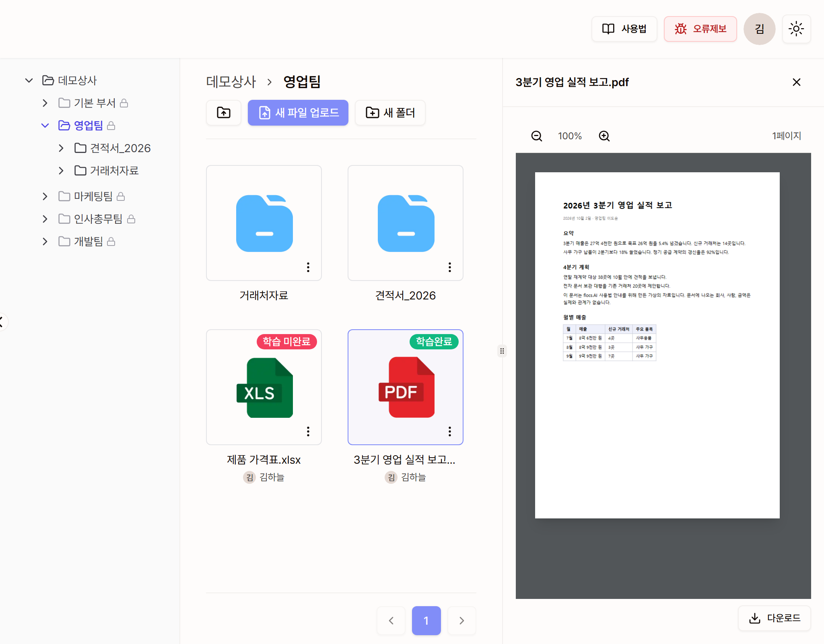
Task: Expand the 기본 부서 tree node
Action: click(45, 103)
